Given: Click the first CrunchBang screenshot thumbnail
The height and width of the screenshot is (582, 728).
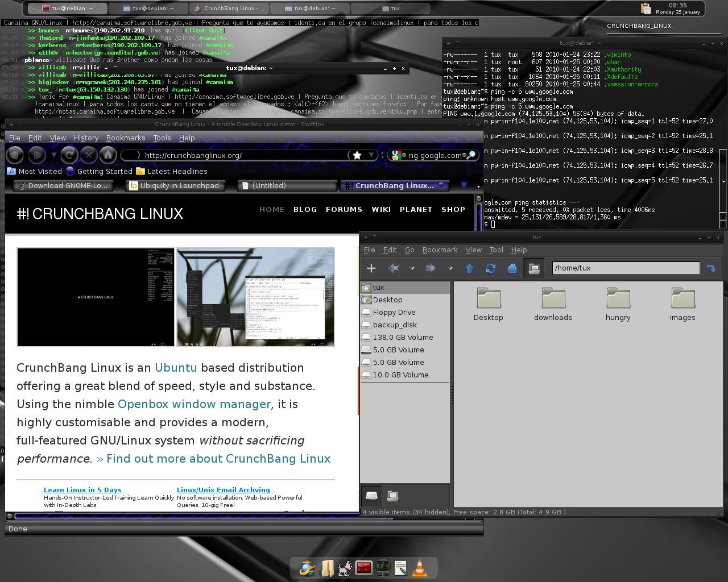Looking at the screenshot, I should pos(96,297).
